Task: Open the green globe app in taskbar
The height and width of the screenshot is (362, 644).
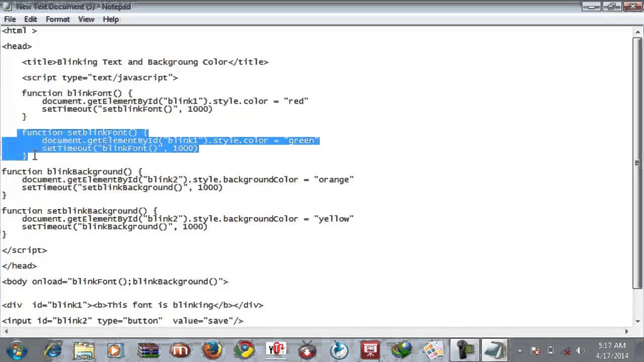Action: coord(402,349)
